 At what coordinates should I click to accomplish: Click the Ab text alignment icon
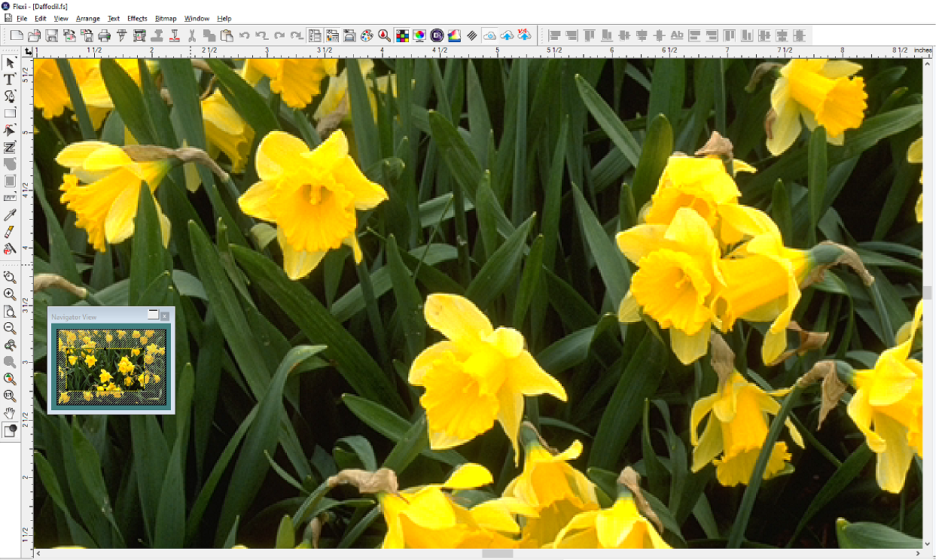pyautogui.click(x=676, y=35)
